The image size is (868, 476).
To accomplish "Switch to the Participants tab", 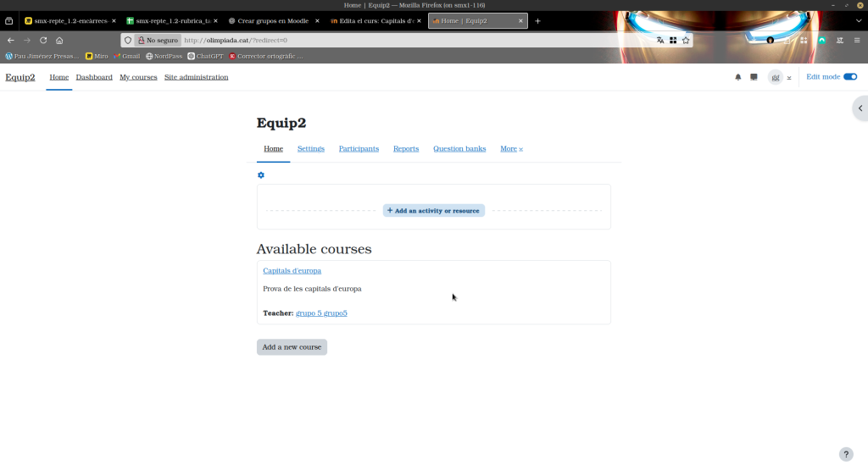I will [x=359, y=149].
